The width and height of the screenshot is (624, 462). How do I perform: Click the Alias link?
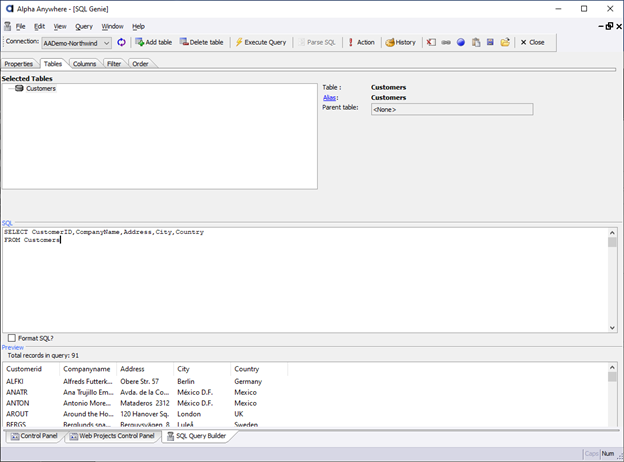pos(330,97)
